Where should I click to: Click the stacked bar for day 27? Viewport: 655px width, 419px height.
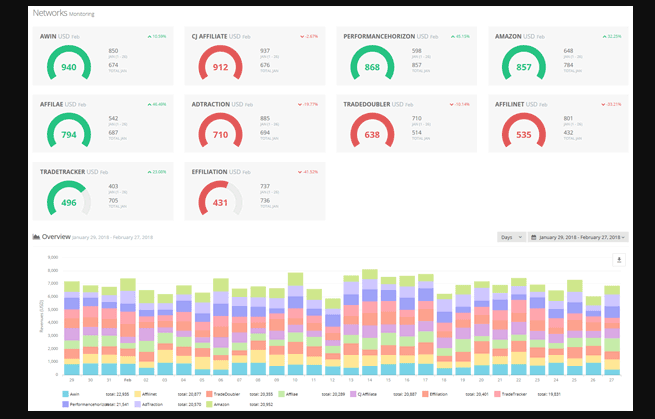612,330
